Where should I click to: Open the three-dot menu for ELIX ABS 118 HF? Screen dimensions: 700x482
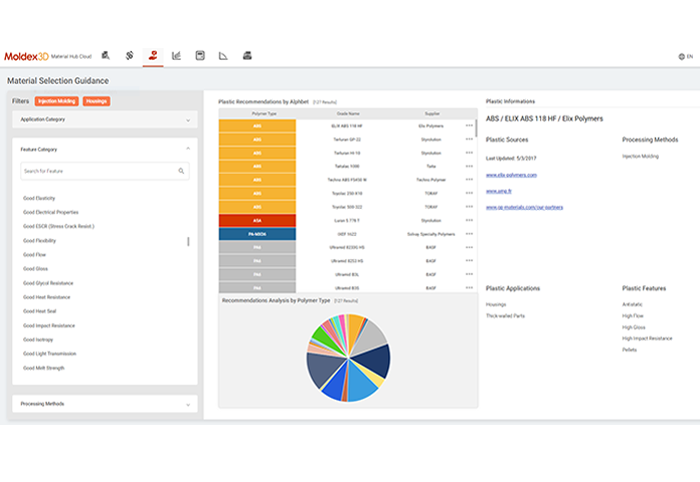(469, 126)
